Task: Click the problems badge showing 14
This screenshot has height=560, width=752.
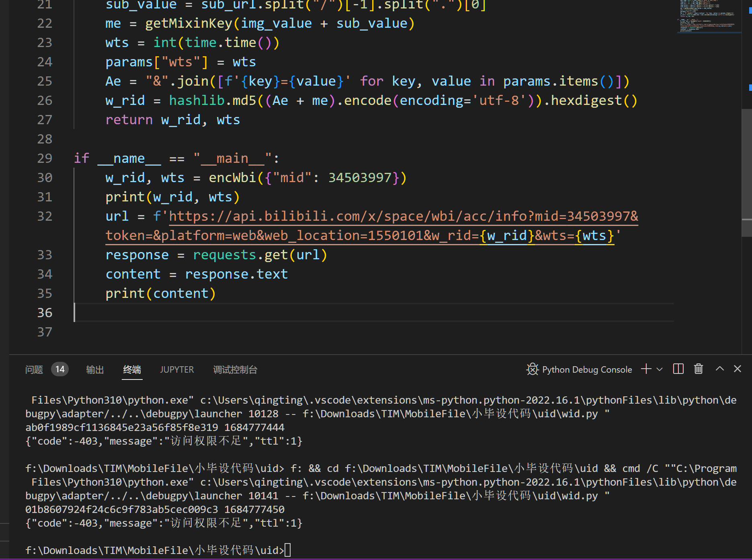Action: point(59,369)
